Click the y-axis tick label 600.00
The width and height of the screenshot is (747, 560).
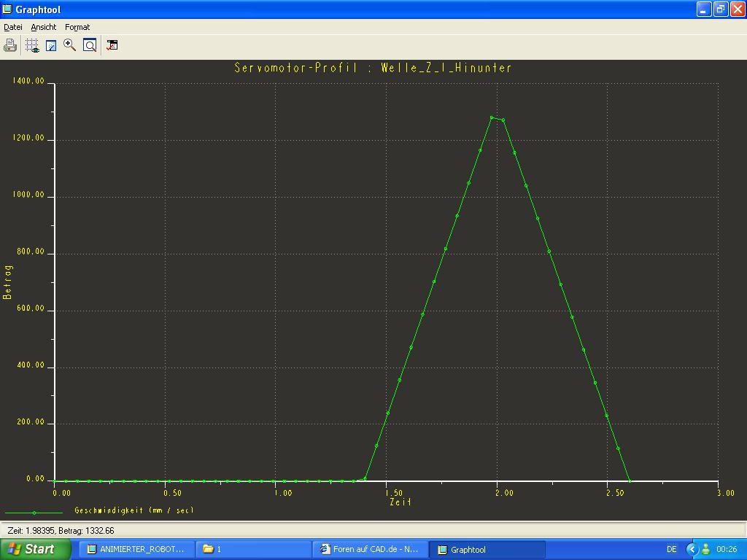[x=31, y=308]
